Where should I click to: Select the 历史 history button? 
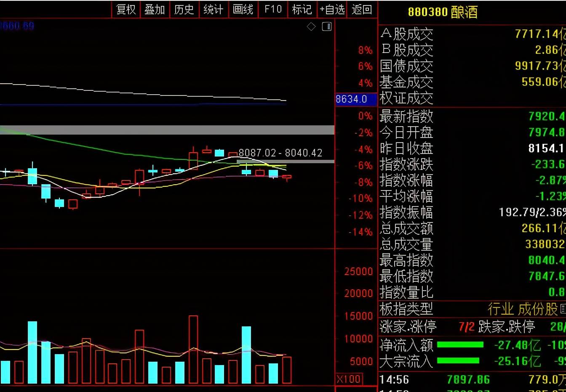pyautogui.click(x=184, y=9)
